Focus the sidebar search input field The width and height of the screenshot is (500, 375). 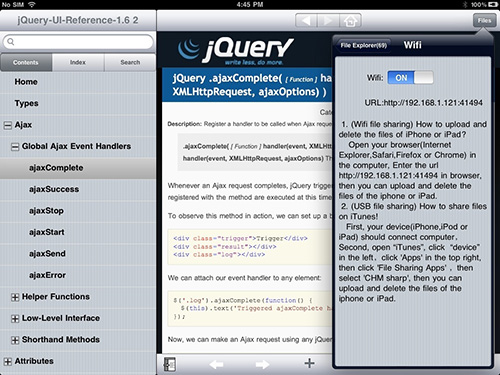click(x=78, y=42)
